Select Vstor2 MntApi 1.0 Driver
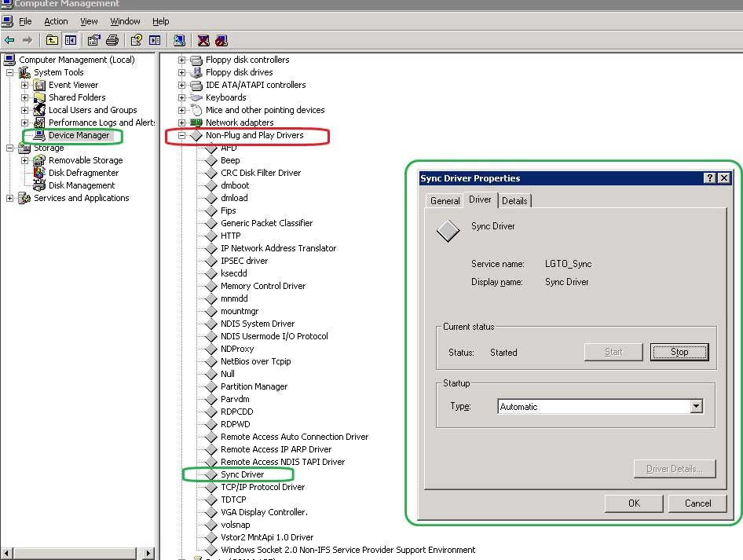Viewport: 743px width, 560px height. tap(267, 537)
